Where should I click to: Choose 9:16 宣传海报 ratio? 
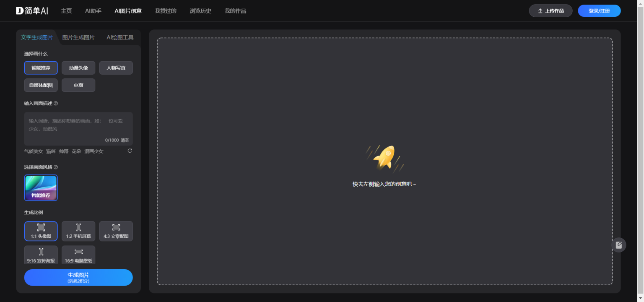point(41,255)
